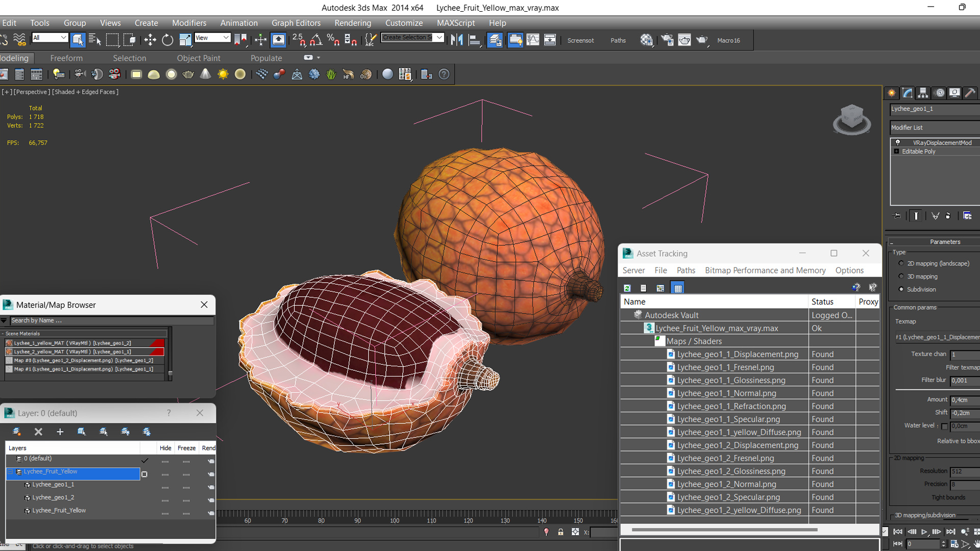The width and height of the screenshot is (980, 551).
Task: Collapse Scene Materials group
Action: pyautogui.click(x=3, y=334)
